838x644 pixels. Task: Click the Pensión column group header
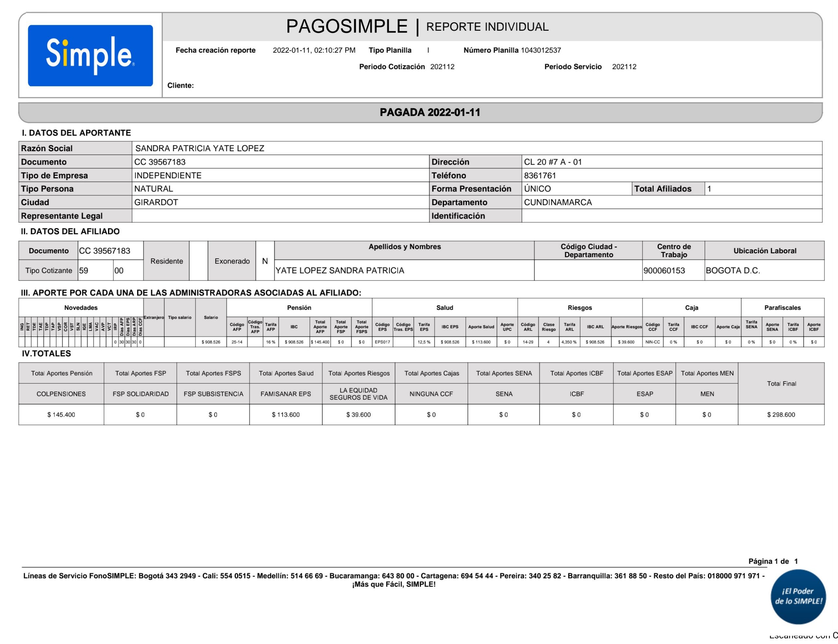[299, 308]
